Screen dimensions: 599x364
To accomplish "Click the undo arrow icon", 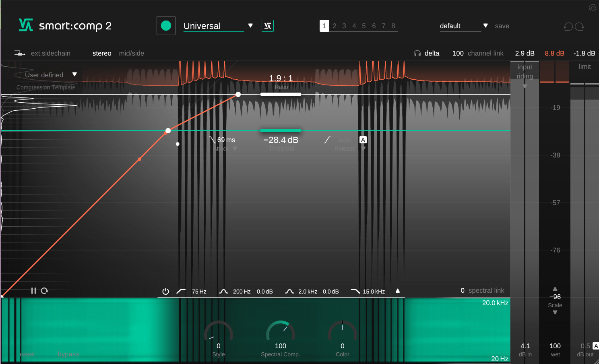I will pyautogui.click(x=568, y=27).
